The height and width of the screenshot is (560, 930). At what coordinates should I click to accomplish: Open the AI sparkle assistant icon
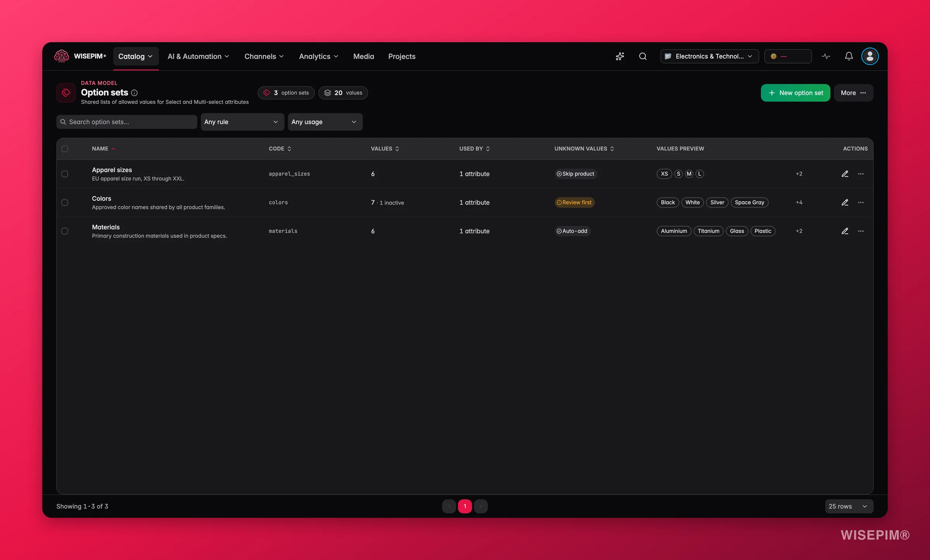pos(620,57)
